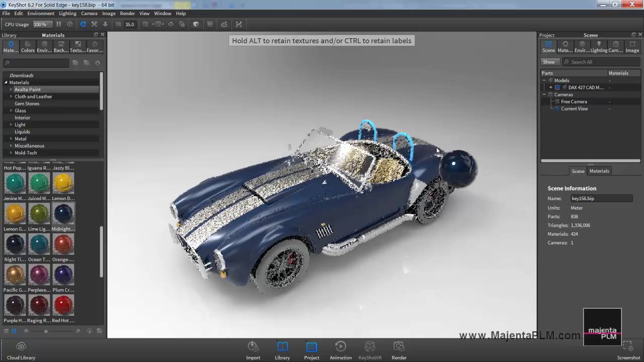The height and width of the screenshot is (362, 644).
Task: Open the Image settings in Project panel
Action: [632, 46]
